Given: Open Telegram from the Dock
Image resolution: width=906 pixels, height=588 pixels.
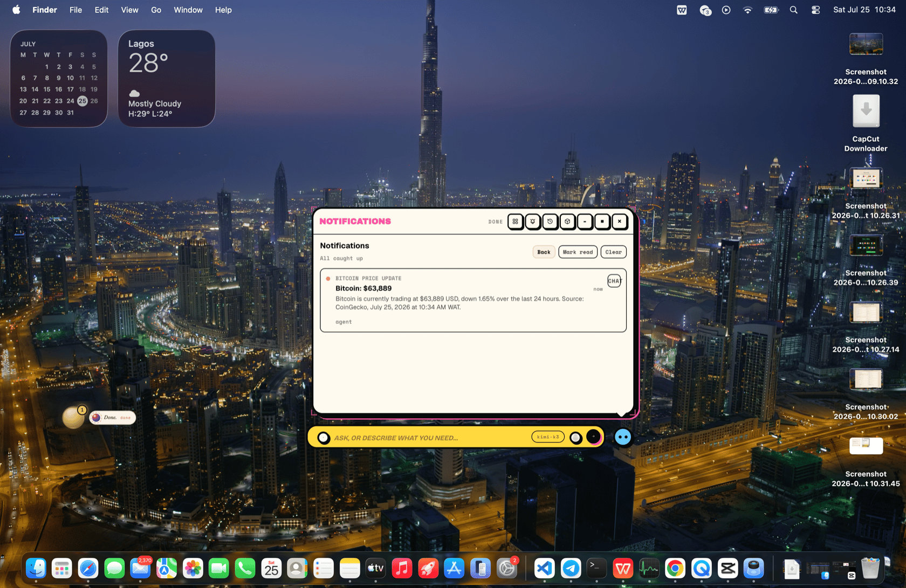Looking at the screenshot, I should pyautogui.click(x=571, y=568).
